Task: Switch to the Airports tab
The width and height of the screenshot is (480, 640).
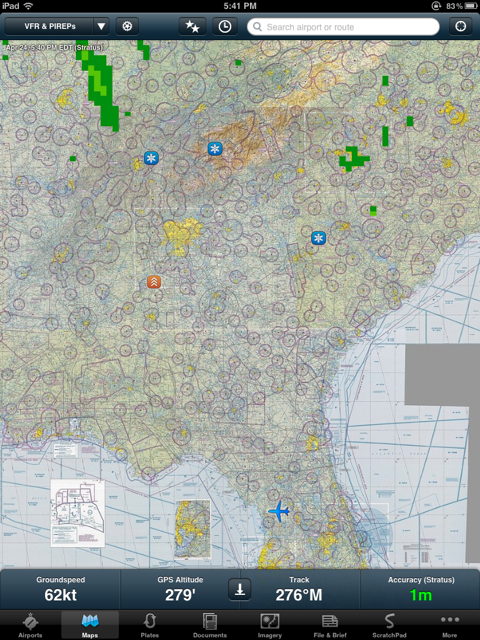Action: (30, 625)
